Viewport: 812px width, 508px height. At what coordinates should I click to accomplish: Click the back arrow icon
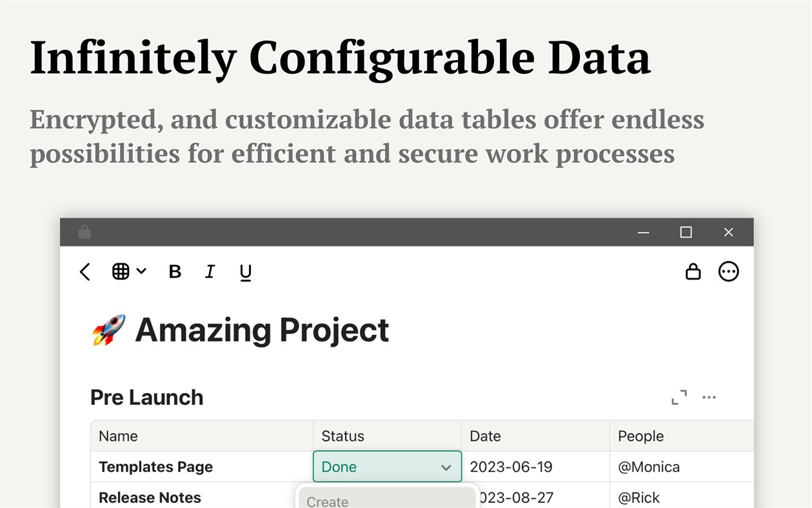click(85, 272)
